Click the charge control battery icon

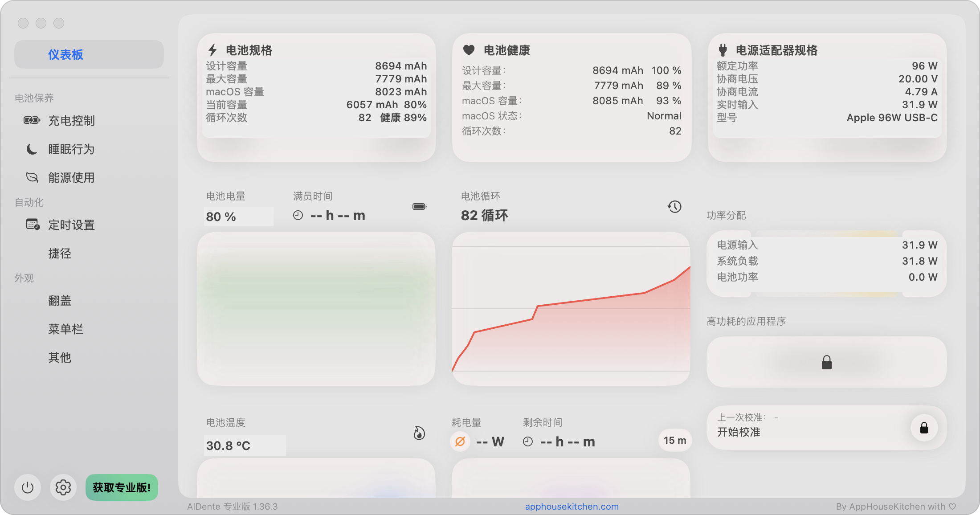point(32,120)
